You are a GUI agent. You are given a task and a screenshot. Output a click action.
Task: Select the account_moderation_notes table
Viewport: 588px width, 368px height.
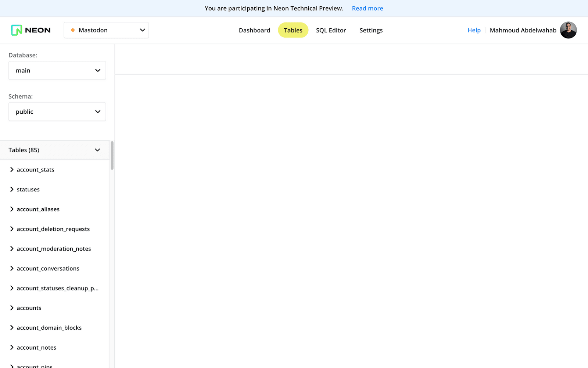click(54, 249)
